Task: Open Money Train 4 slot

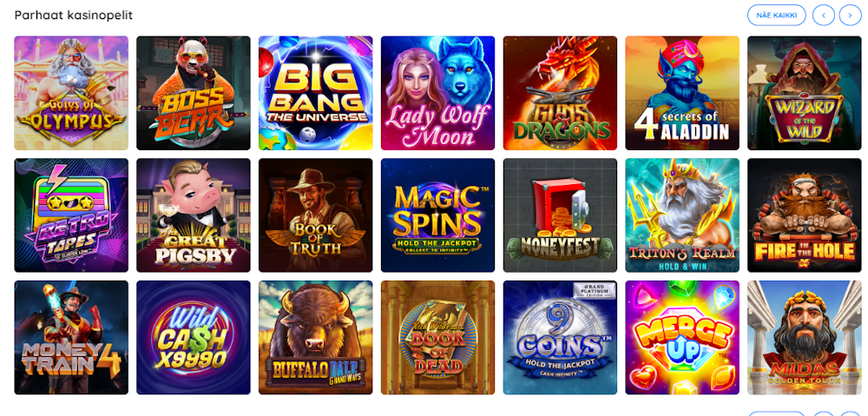Action: point(71,337)
